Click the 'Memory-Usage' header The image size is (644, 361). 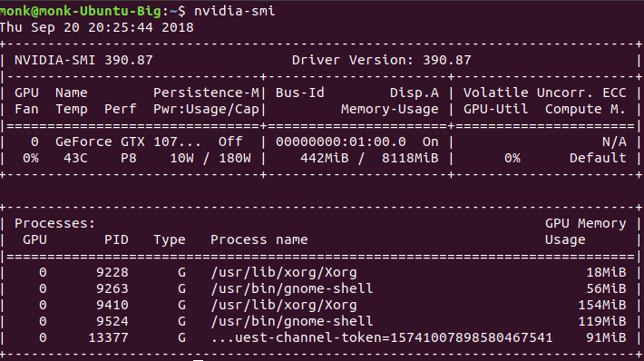tap(390, 109)
